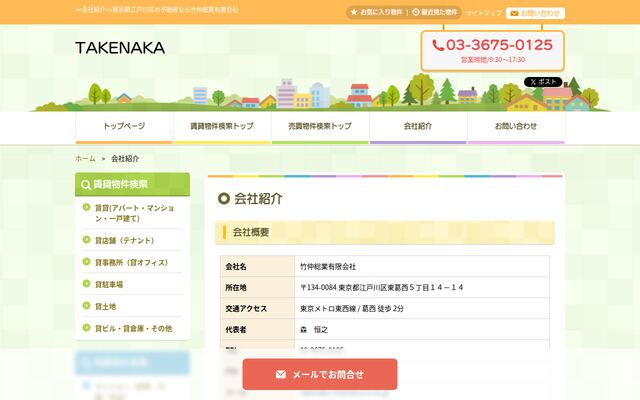The image size is (640, 400).
Task: Open the 会社紹介 navigation tab
Action: pyautogui.click(x=418, y=127)
